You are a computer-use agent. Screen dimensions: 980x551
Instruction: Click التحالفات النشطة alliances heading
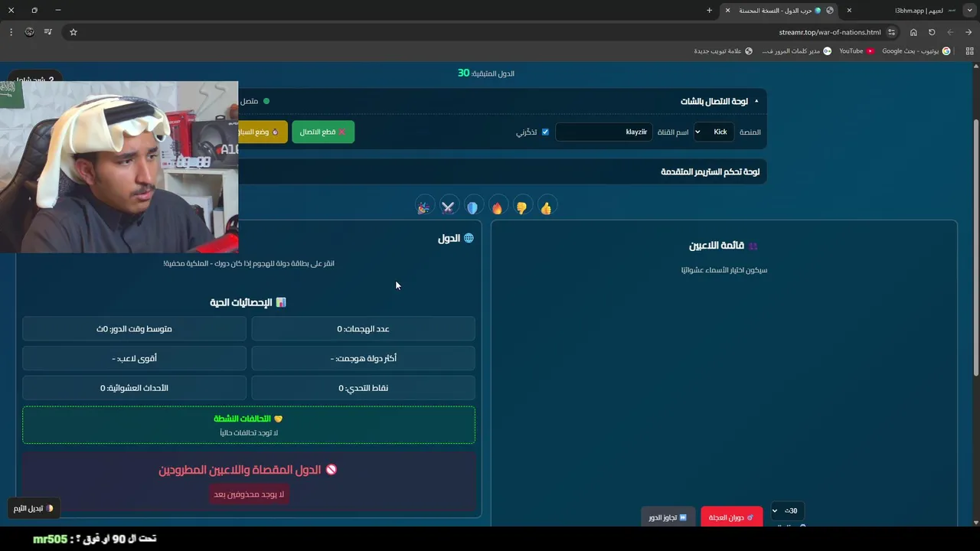click(248, 419)
